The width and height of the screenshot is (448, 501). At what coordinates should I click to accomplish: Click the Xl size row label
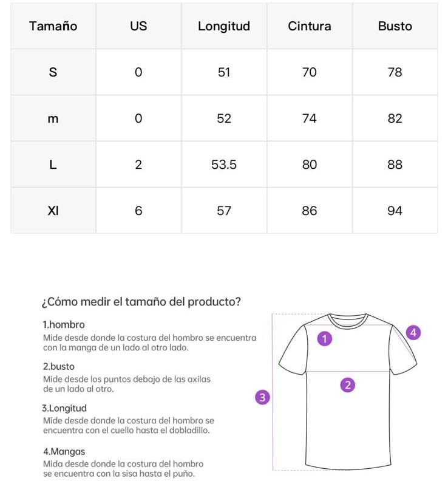coord(53,211)
